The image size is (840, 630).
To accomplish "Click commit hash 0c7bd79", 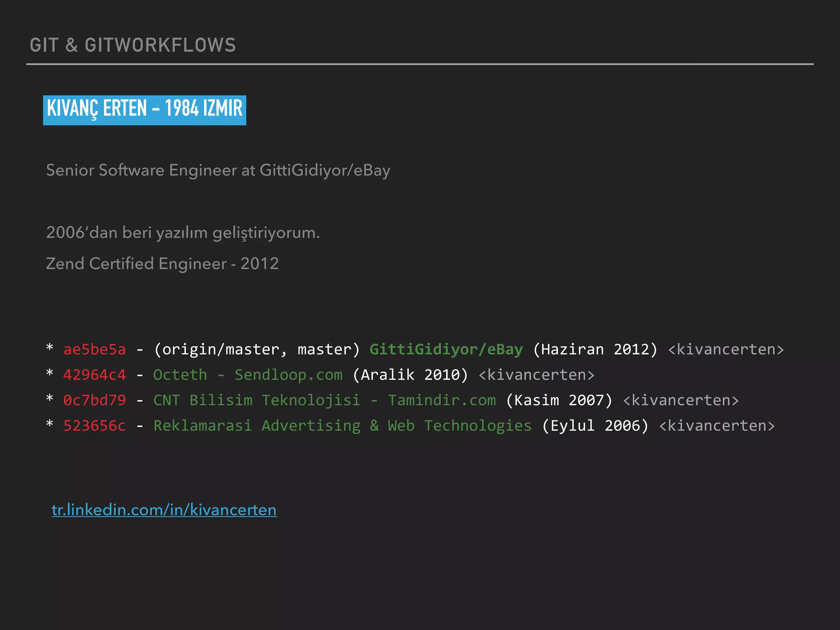I will (94, 400).
